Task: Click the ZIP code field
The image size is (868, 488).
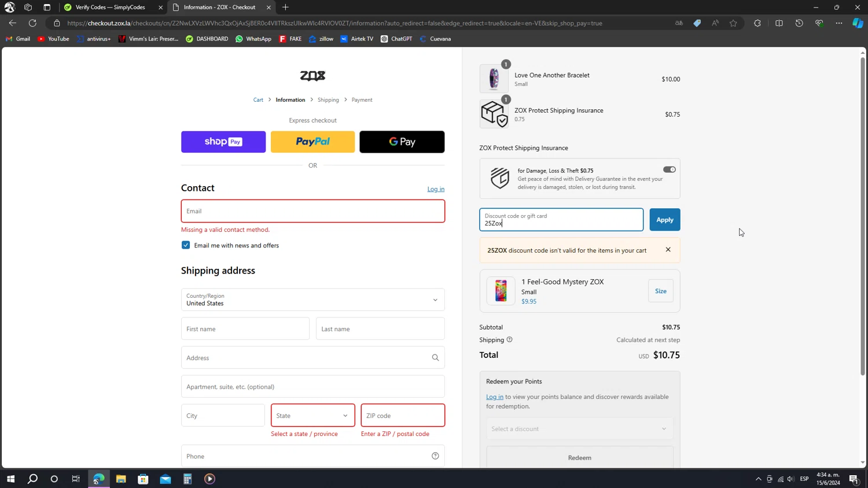Action: point(403,415)
